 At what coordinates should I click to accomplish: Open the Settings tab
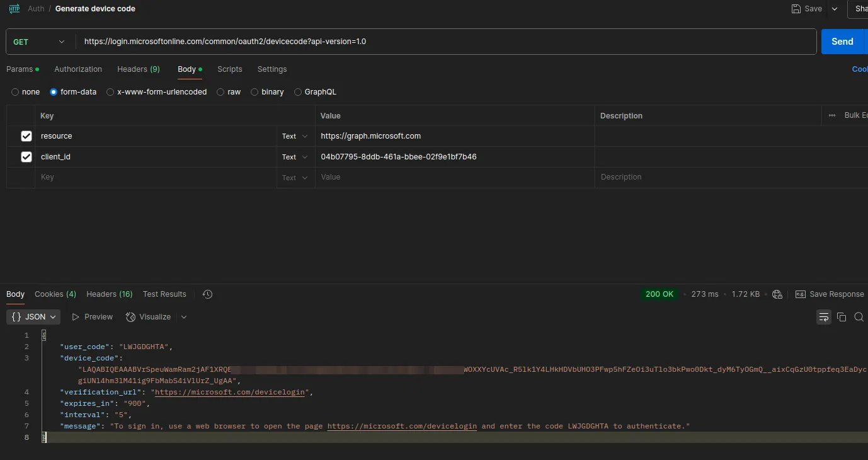point(272,69)
